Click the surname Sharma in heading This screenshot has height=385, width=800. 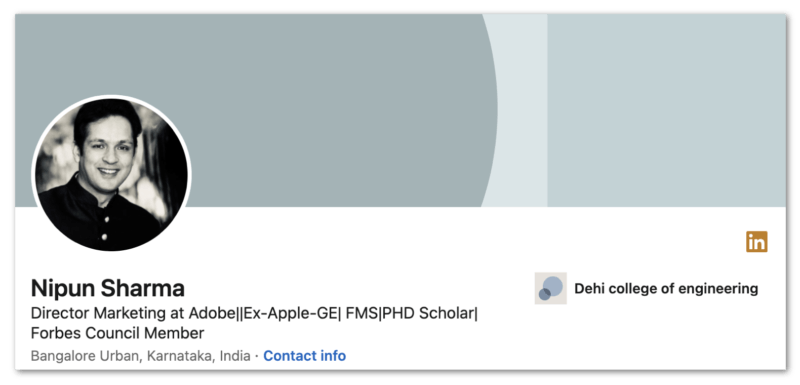pyautogui.click(x=142, y=288)
